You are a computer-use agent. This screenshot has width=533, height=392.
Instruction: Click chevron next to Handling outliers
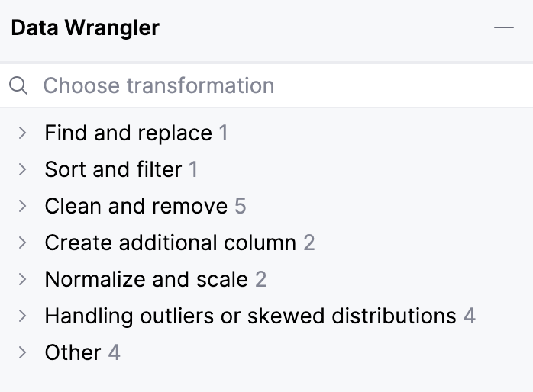[22, 316]
